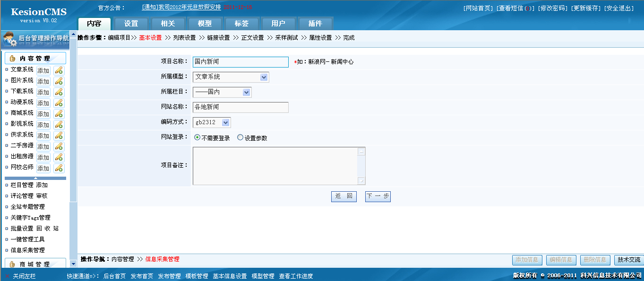The image size is (644, 281).
Task: Click the edit pencil icon for 动漫系统
Action: [59, 103]
